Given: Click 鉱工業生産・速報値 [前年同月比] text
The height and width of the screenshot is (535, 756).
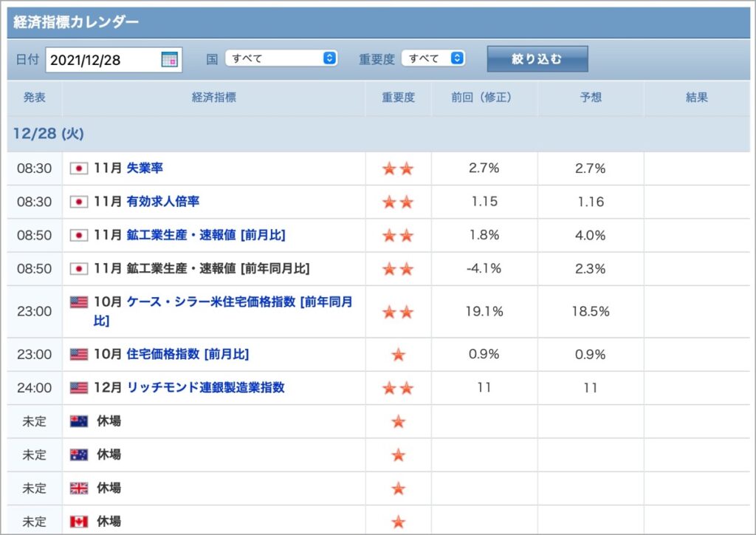Looking at the screenshot, I should tap(218, 268).
